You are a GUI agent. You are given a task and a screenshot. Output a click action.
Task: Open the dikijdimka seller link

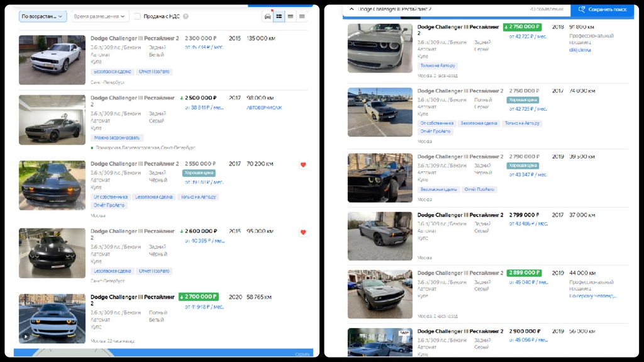click(580, 50)
